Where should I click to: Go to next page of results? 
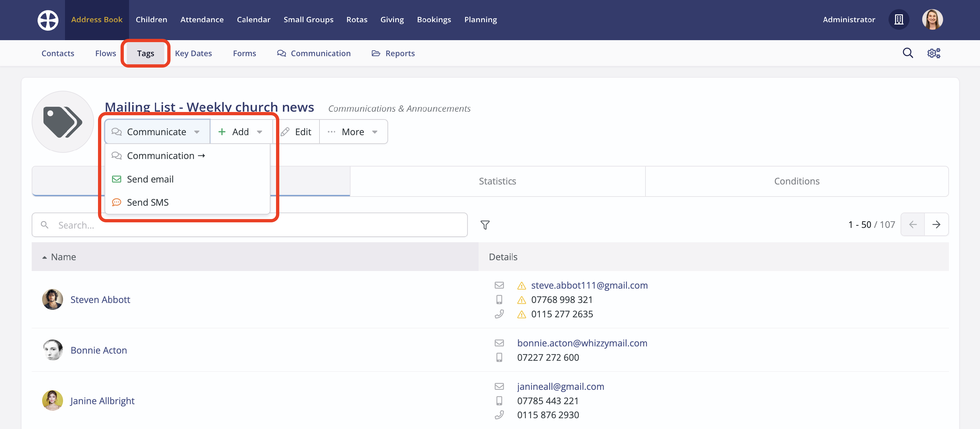point(936,224)
